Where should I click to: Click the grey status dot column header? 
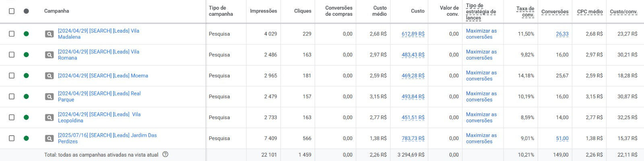point(26,11)
